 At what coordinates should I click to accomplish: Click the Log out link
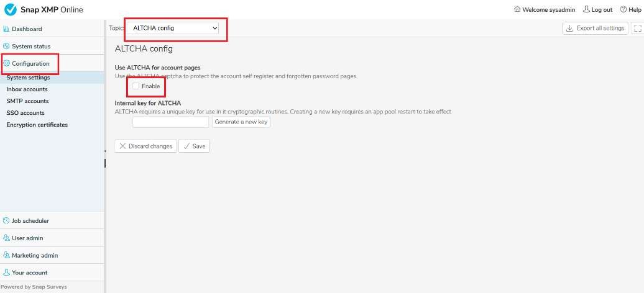point(597,9)
